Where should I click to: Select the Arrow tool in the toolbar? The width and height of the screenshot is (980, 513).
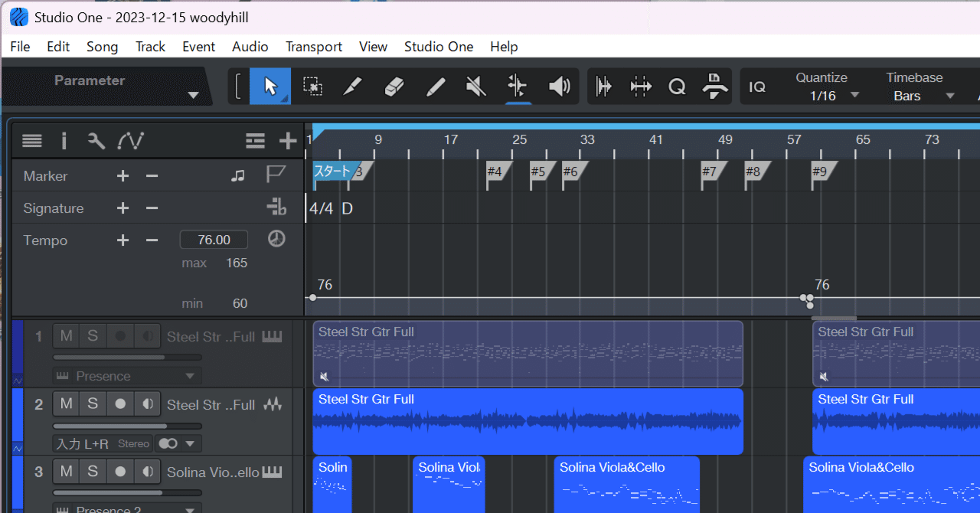click(270, 86)
